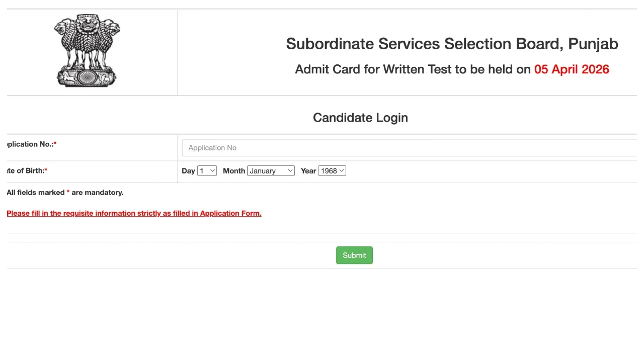Click the 'Day' label before its dropdown

tap(188, 171)
